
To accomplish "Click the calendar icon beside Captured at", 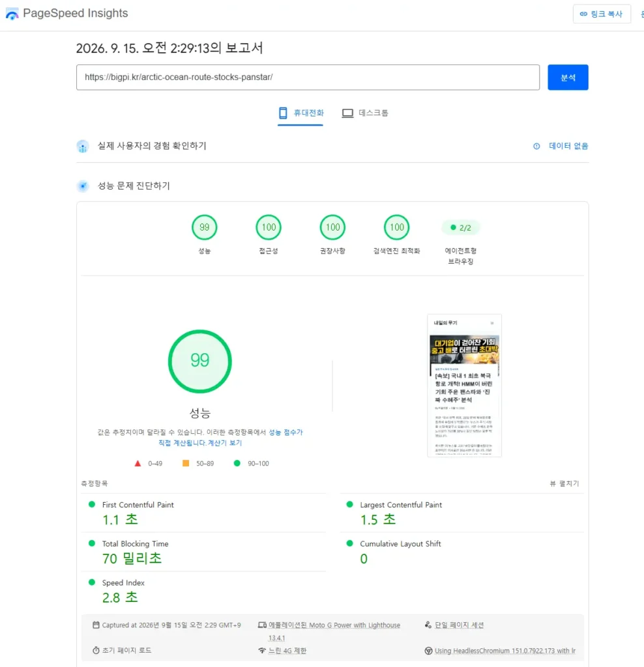I will [96, 625].
